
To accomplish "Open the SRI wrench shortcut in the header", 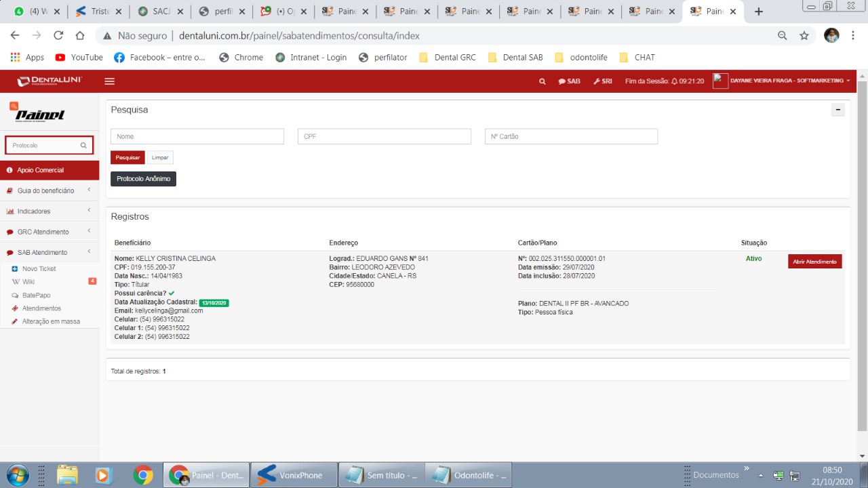I will click(x=603, y=81).
